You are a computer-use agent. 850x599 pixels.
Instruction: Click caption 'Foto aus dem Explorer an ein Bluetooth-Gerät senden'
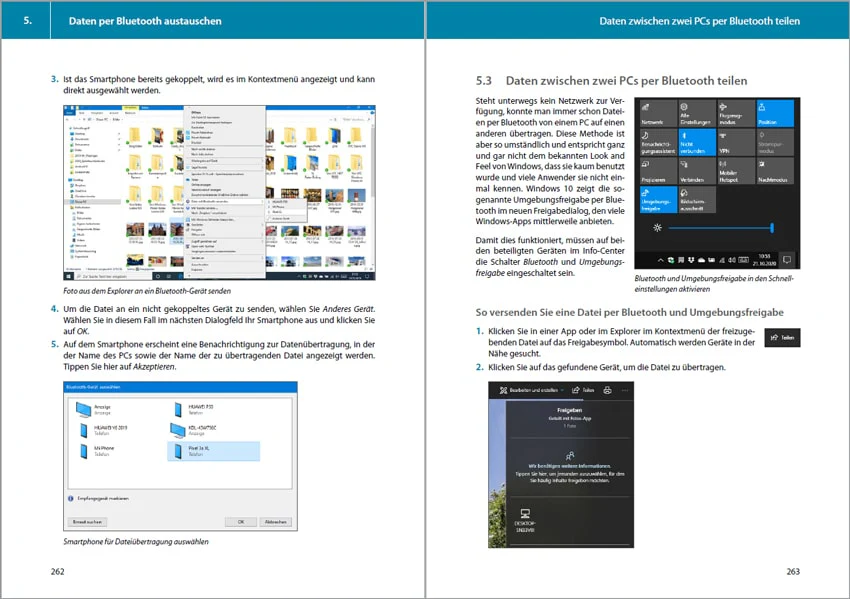tap(147, 291)
